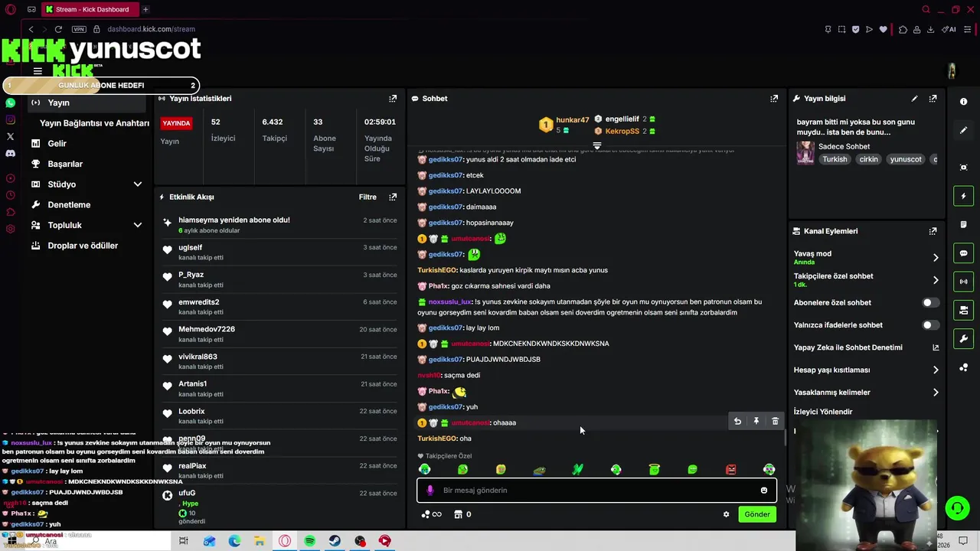
Task: Pop out the Kanal Eylemleri panel
Action: pos(933,231)
